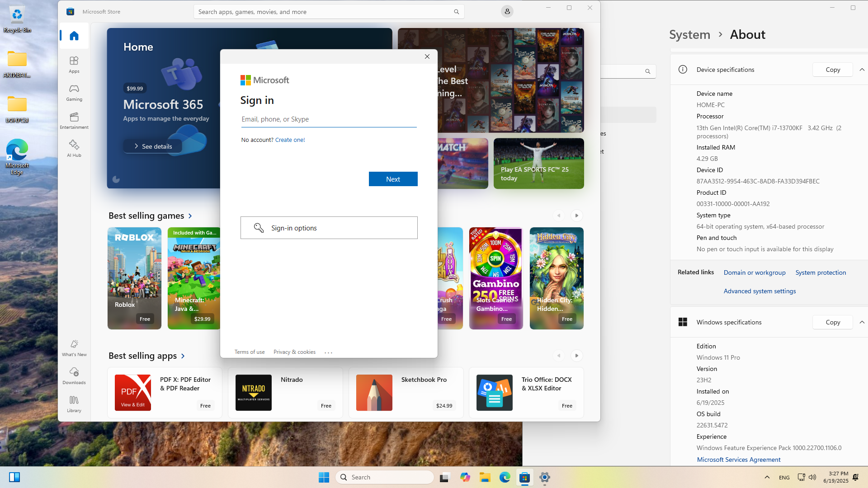The height and width of the screenshot is (488, 868).
Task: Open the Roblox game card
Action: point(134,278)
